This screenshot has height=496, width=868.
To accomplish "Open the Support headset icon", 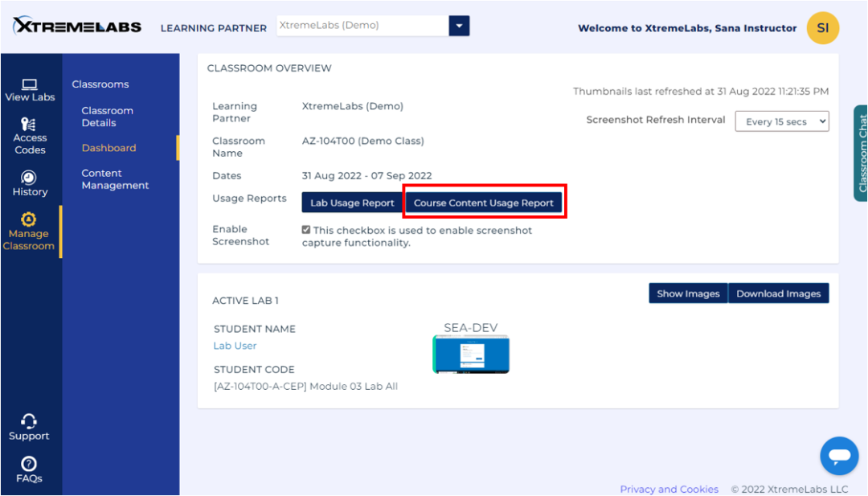I will [x=29, y=421].
